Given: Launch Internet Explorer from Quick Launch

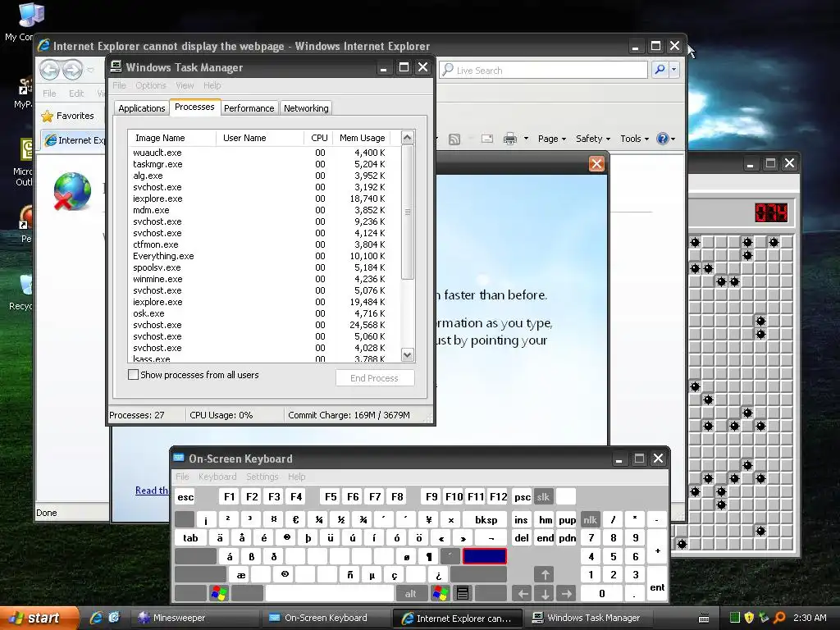Looking at the screenshot, I should tap(96, 618).
